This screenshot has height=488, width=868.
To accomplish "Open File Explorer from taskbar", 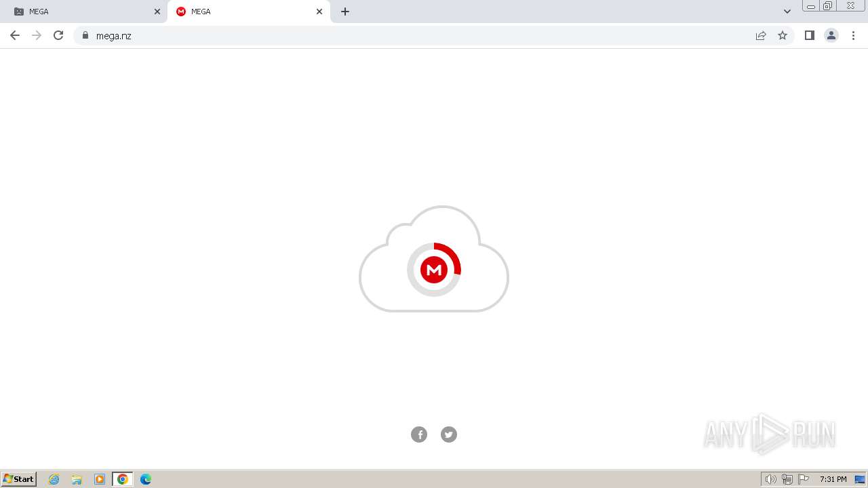I will [x=77, y=479].
